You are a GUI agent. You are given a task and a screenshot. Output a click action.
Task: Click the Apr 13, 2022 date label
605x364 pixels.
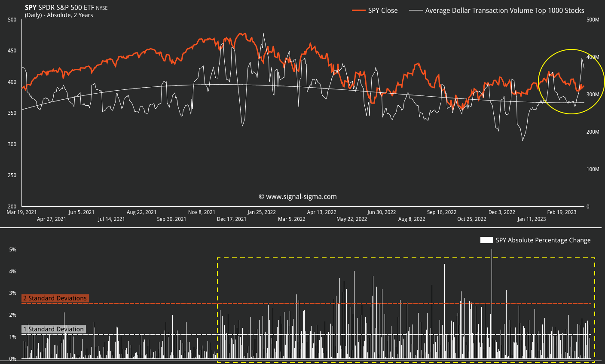(322, 212)
